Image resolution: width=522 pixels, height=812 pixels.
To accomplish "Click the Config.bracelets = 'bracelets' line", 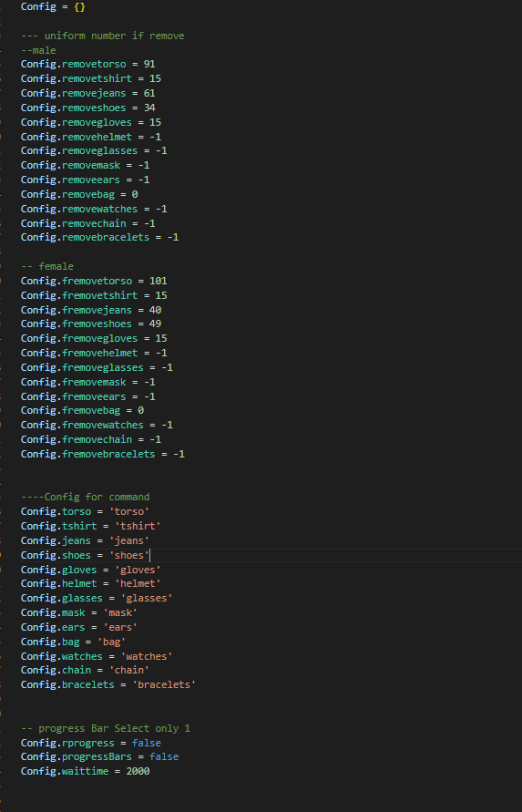I will pyautogui.click(x=108, y=684).
